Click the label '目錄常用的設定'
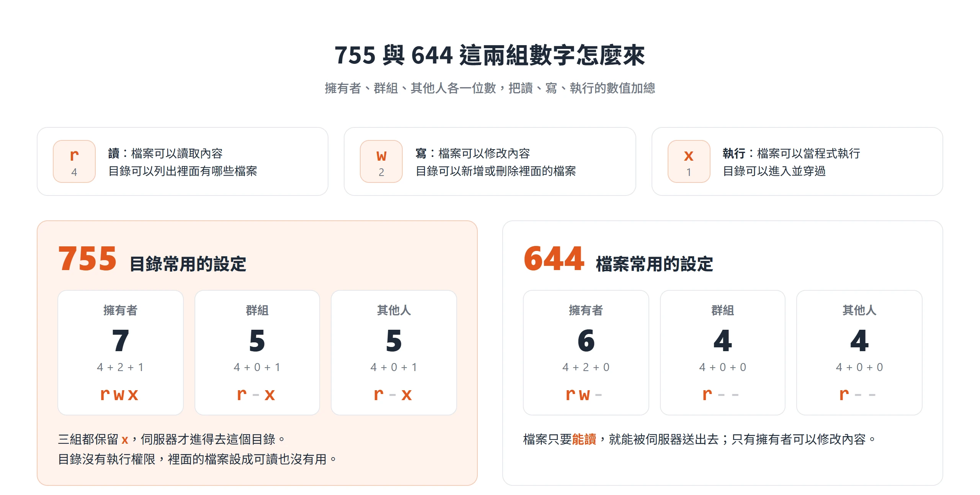Image resolution: width=980 pixels, height=495 pixels. [188, 264]
